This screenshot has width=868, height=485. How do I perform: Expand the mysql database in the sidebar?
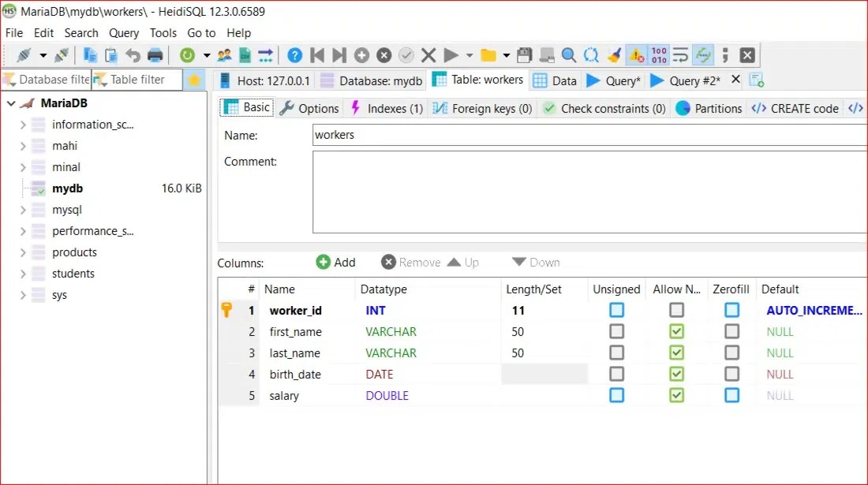pyautogui.click(x=22, y=210)
